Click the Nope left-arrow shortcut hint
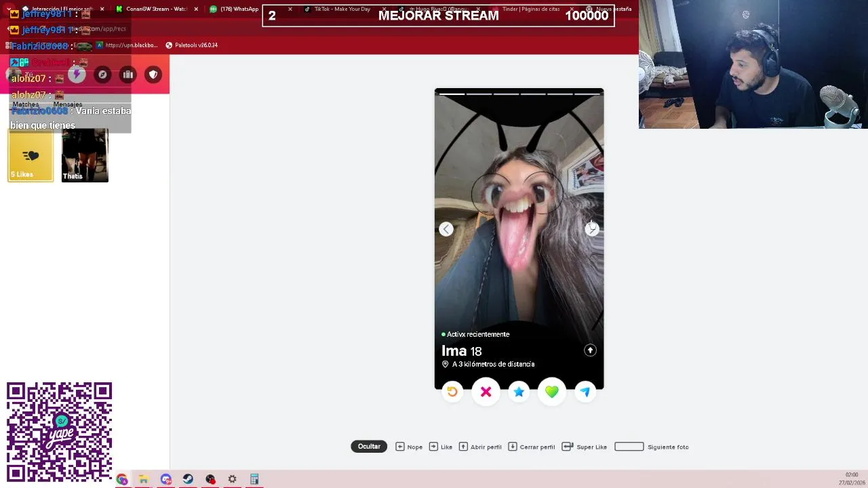 tap(409, 447)
